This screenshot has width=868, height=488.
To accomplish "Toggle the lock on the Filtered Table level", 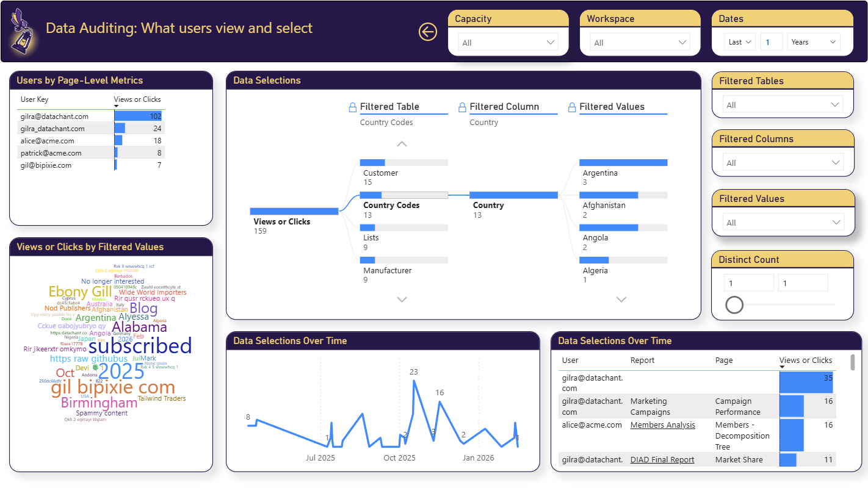I will pyautogui.click(x=352, y=106).
